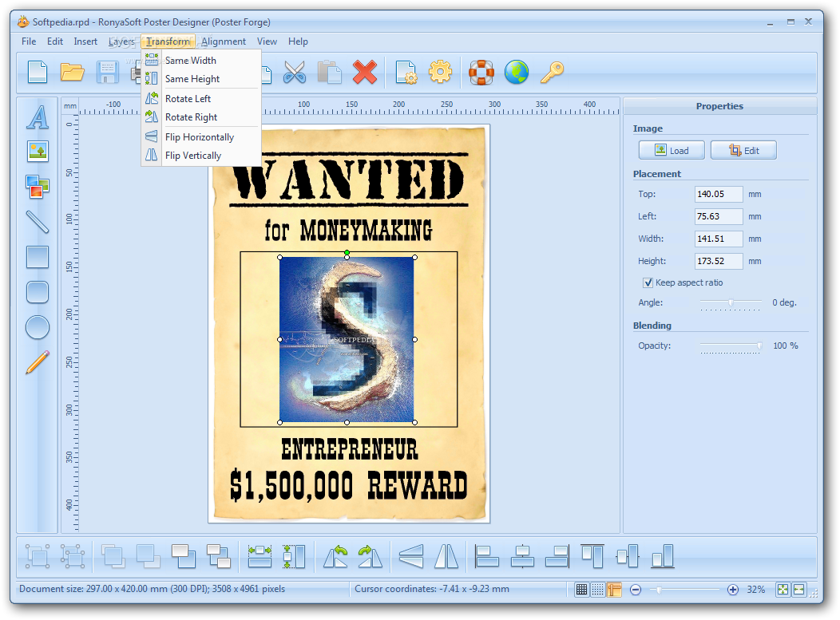
Task: Select the Clipart tool with overlapping pictures
Action: click(38, 187)
